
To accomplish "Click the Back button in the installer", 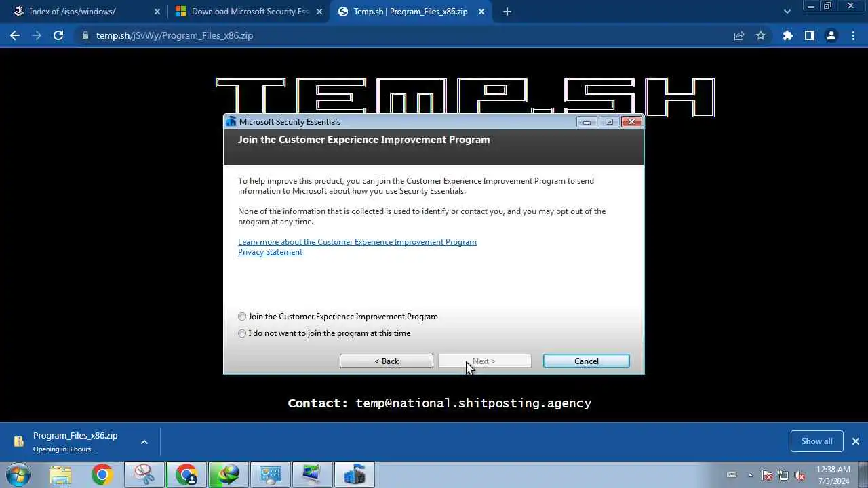I will [387, 361].
